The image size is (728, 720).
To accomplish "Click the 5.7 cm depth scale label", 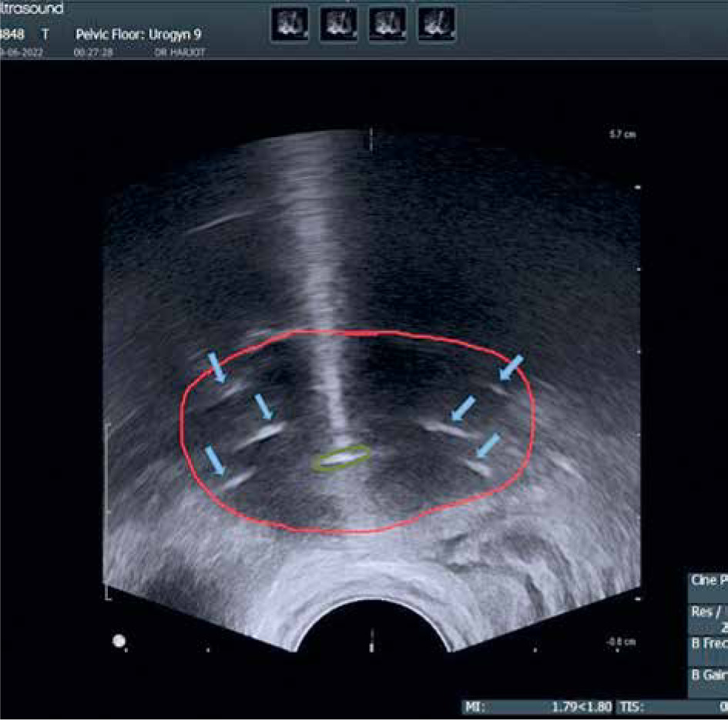I will pyautogui.click(x=622, y=135).
